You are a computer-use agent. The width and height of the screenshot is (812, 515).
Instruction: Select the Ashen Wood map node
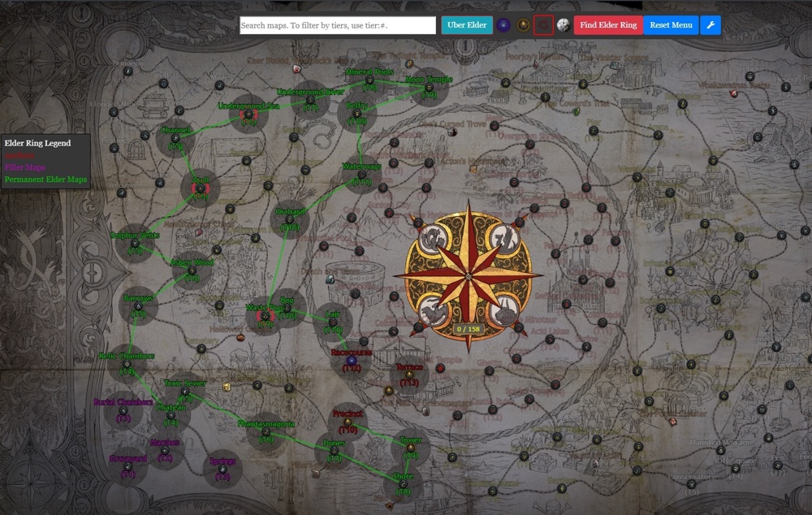click(192, 270)
